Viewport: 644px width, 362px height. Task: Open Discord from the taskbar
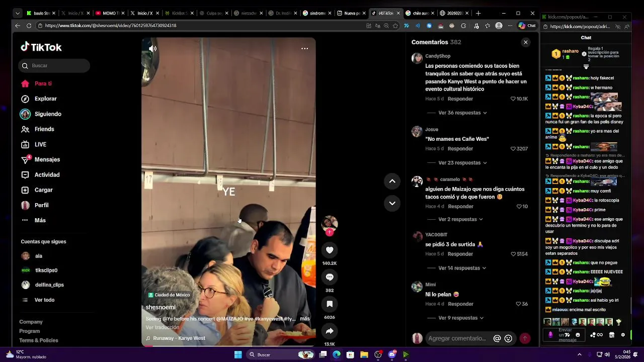[392, 354]
